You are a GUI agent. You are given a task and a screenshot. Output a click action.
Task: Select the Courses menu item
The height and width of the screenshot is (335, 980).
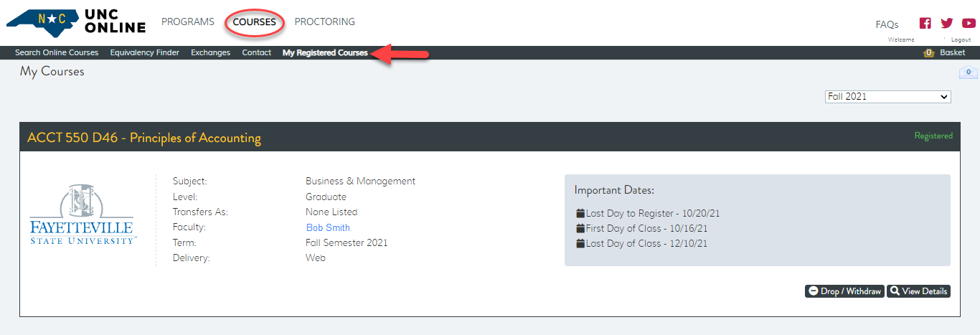point(255,22)
